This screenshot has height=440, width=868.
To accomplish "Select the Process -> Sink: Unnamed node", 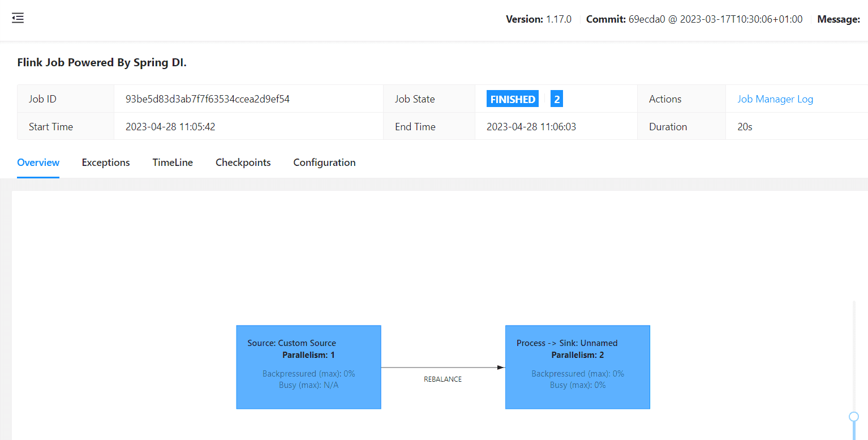I will tap(578, 367).
